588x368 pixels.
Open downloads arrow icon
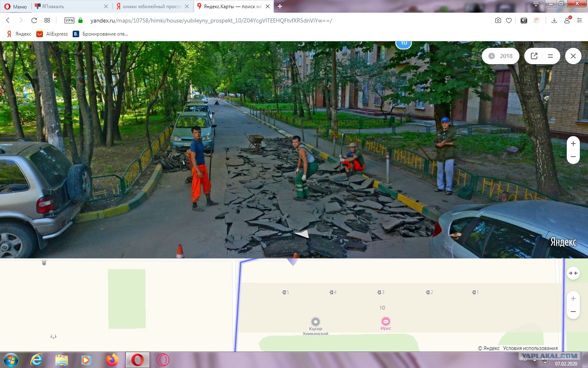(x=554, y=20)
